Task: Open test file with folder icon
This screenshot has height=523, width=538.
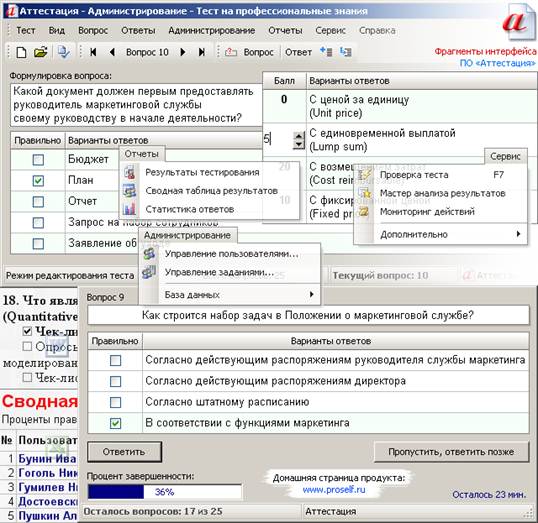Action: [40, 52]
